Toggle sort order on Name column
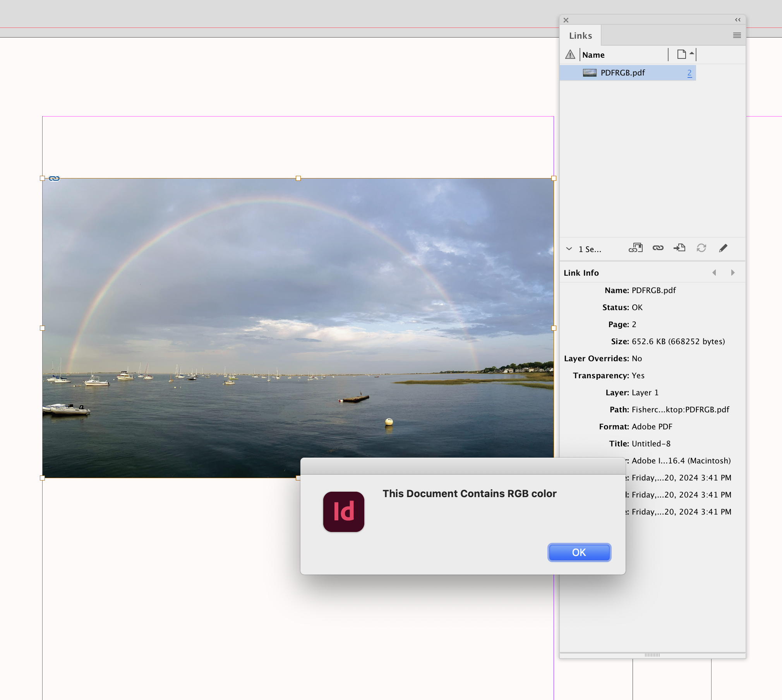This screenshot has width=782, height=700. [593, 55]
